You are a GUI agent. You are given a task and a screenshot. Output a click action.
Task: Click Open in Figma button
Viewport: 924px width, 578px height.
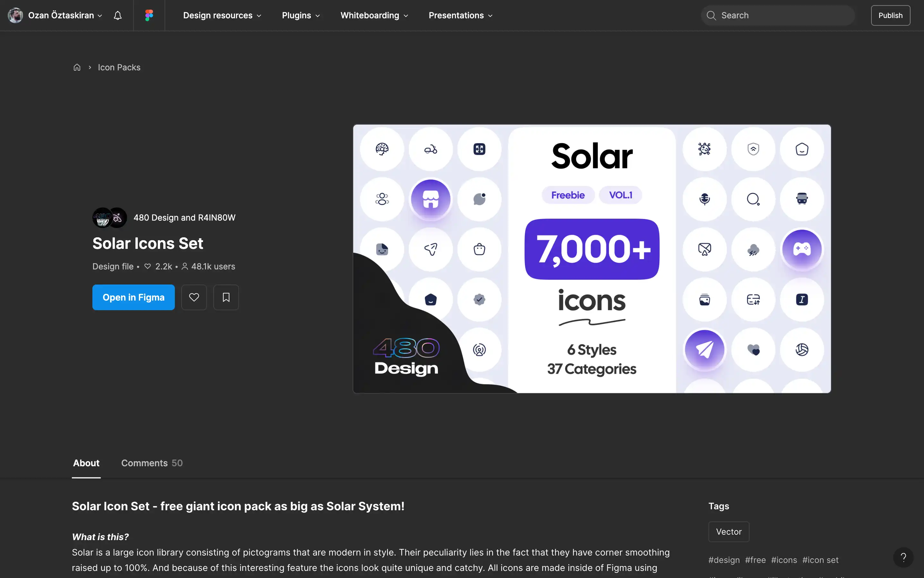[x=134, y=297]
